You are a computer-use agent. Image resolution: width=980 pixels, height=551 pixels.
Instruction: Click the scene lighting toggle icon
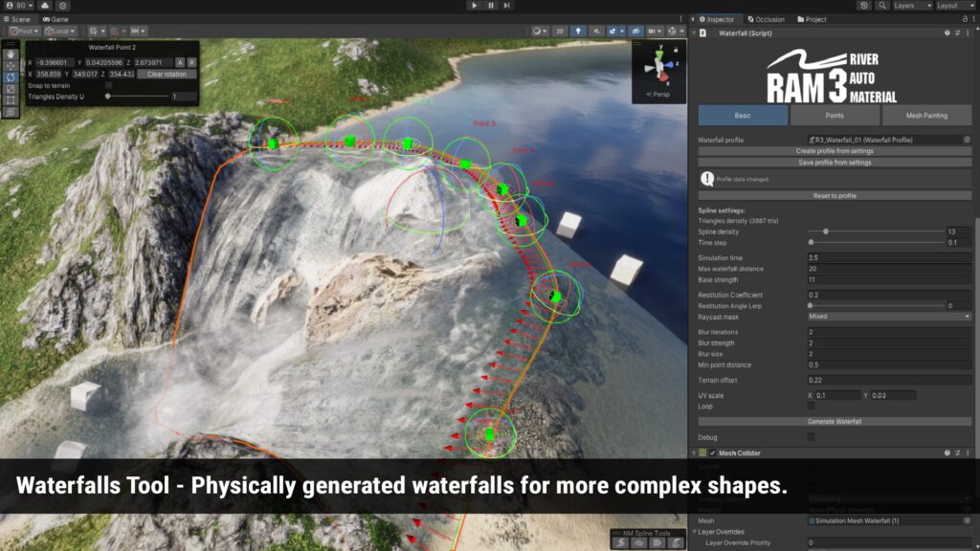(x=577, y=32)
